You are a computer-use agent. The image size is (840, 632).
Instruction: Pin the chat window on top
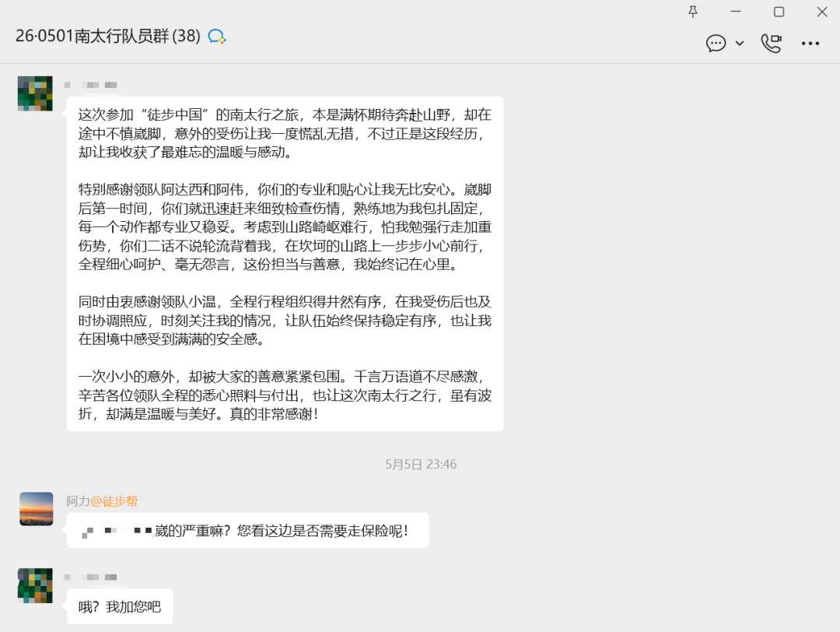tap(693, 12)
